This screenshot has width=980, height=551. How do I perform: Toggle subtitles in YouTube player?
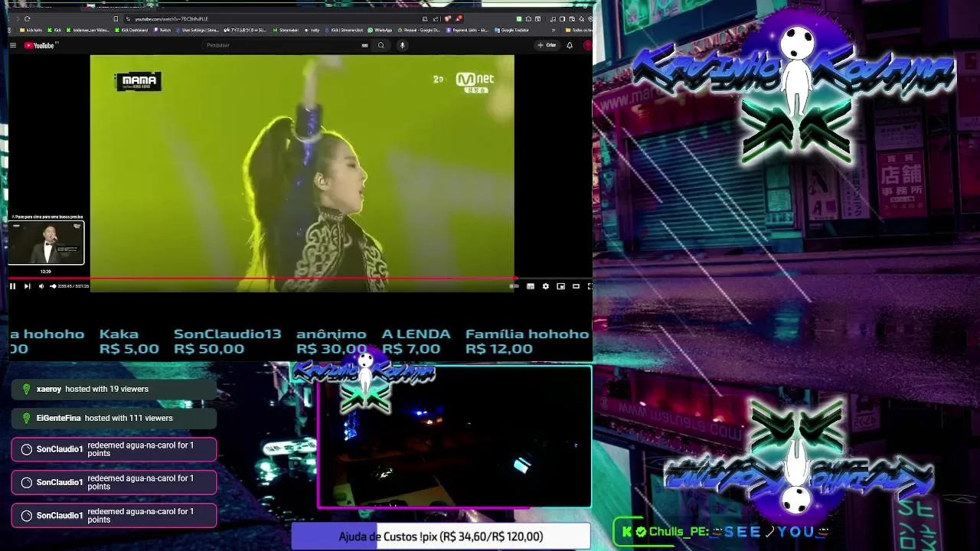[531, 286]
